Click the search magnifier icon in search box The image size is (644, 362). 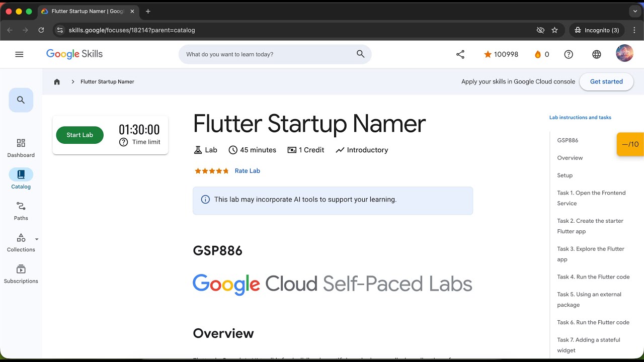tap(360, 54)
